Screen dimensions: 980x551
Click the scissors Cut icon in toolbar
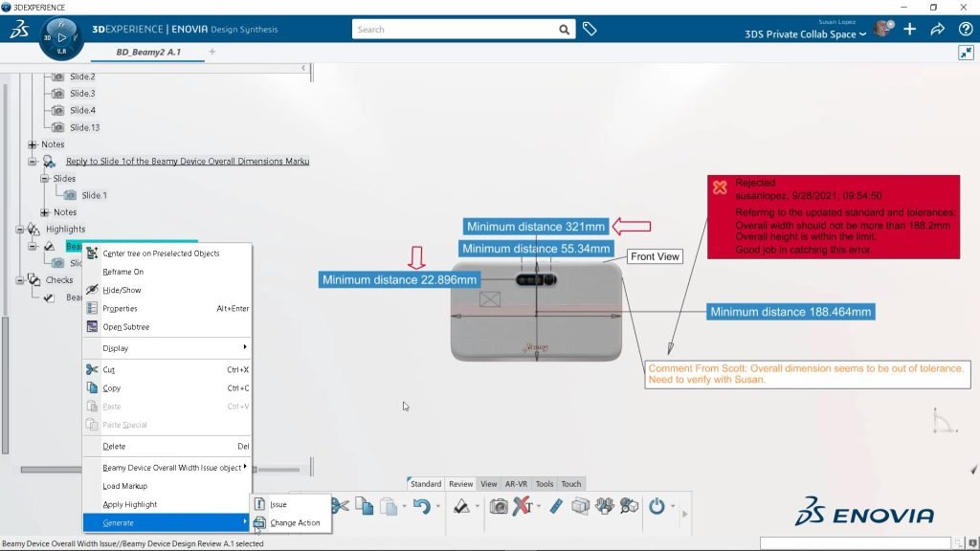pyautogui.click(x=341, y=505)
